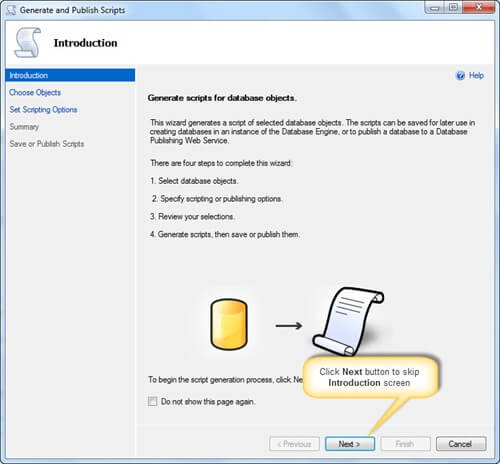
Task: Open the Help link
Action: [x=476, y=75]
